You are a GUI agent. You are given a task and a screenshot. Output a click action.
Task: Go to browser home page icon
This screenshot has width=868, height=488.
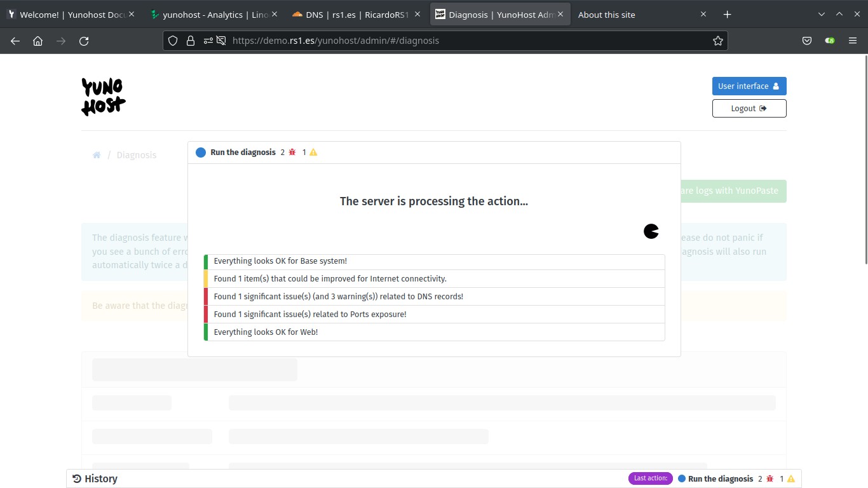click(38, 41)
